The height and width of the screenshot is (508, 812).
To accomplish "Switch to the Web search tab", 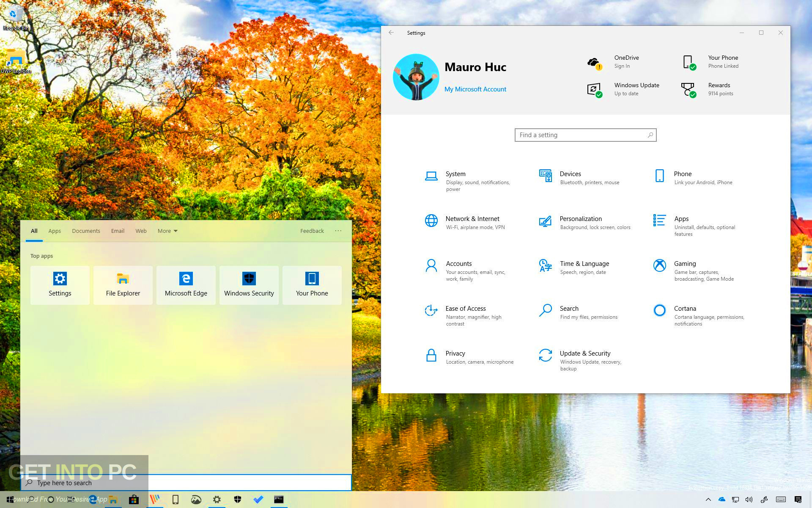I will click(141, 231).
